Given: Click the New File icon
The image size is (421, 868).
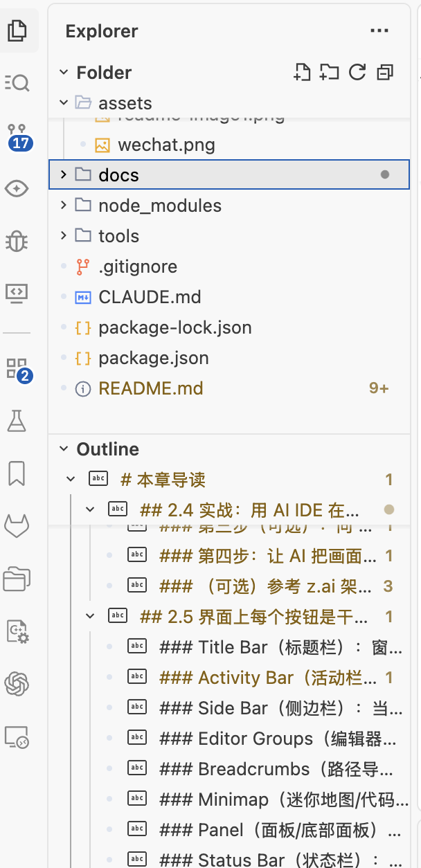Looking at the screenshot, I should tap(301, 73).
